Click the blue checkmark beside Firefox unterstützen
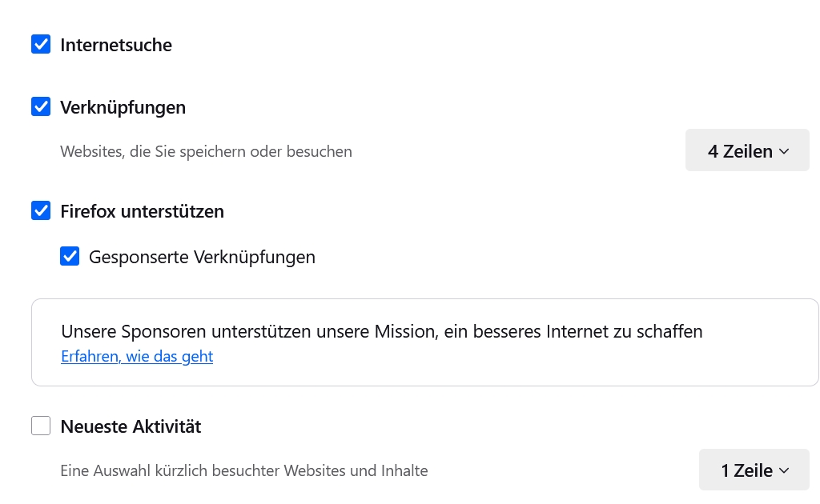820x504 pixels. click(41, 211)
